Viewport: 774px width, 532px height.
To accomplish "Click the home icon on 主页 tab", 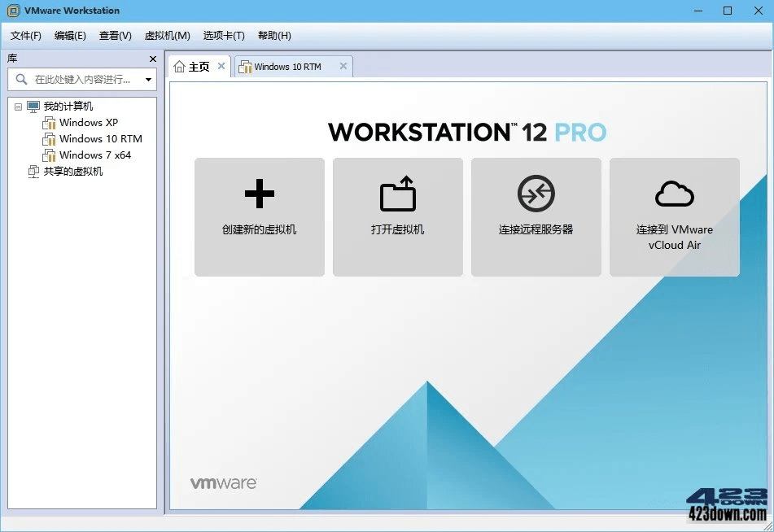I will (181, 66).
